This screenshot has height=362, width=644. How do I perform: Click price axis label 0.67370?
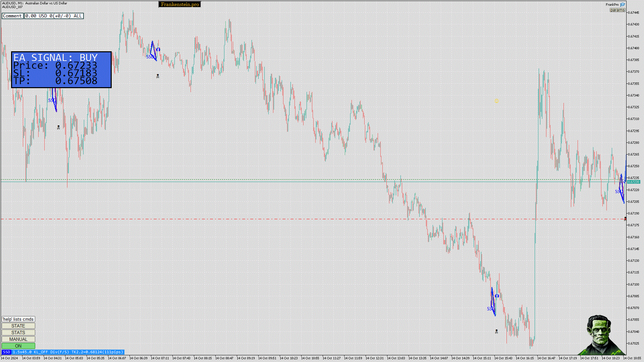[634, 72]
